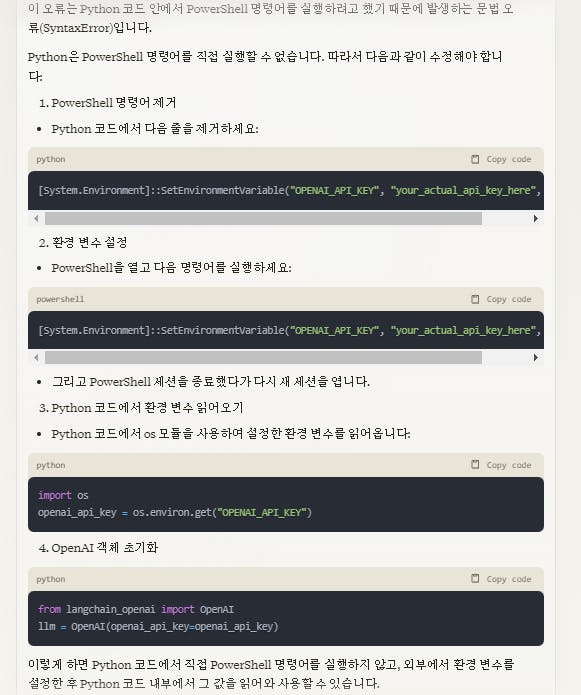Click 'Copy code' text on first python block
The image size is (581, 695).
[x=509, y=159]
